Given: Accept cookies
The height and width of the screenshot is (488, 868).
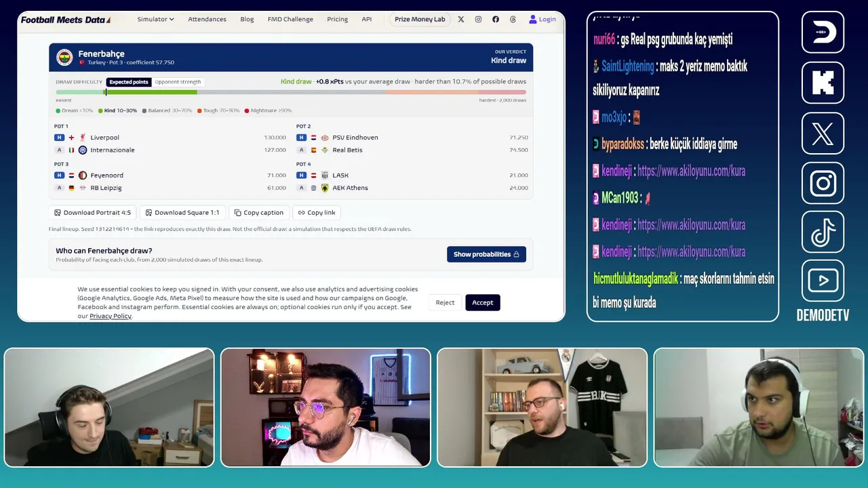Looking at the screenshot, I should coord(483,302).
